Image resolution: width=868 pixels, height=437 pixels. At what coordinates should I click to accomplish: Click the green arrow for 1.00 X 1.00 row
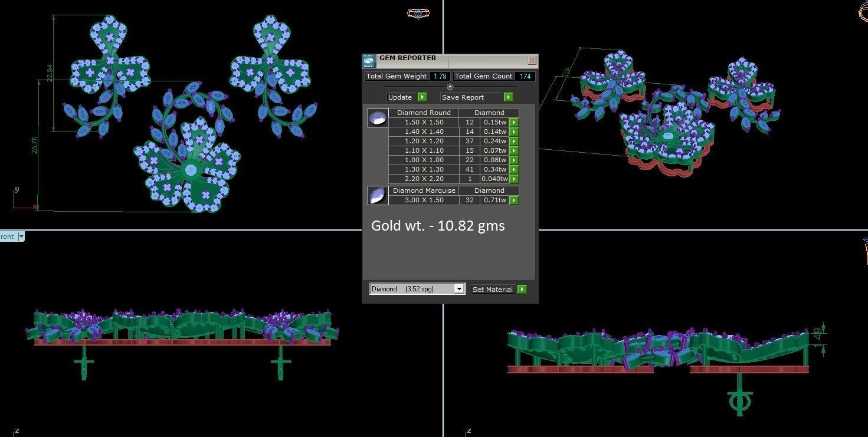(514, 160)
